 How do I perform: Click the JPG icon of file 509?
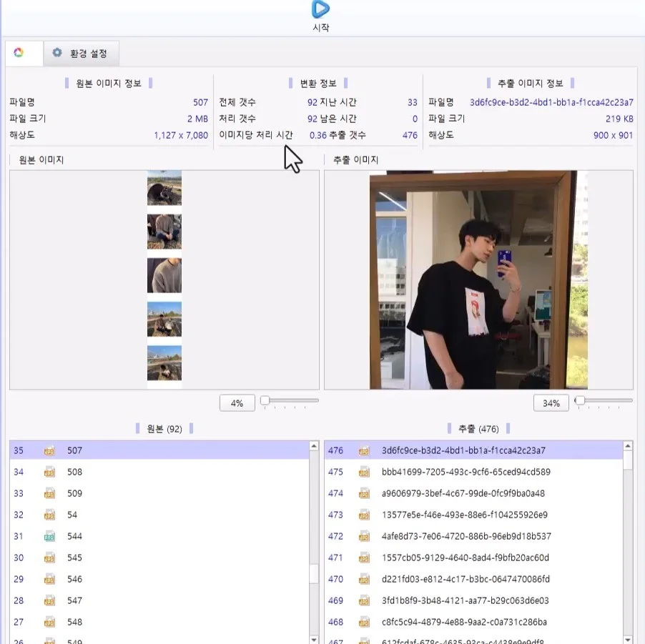click(49, 493)
